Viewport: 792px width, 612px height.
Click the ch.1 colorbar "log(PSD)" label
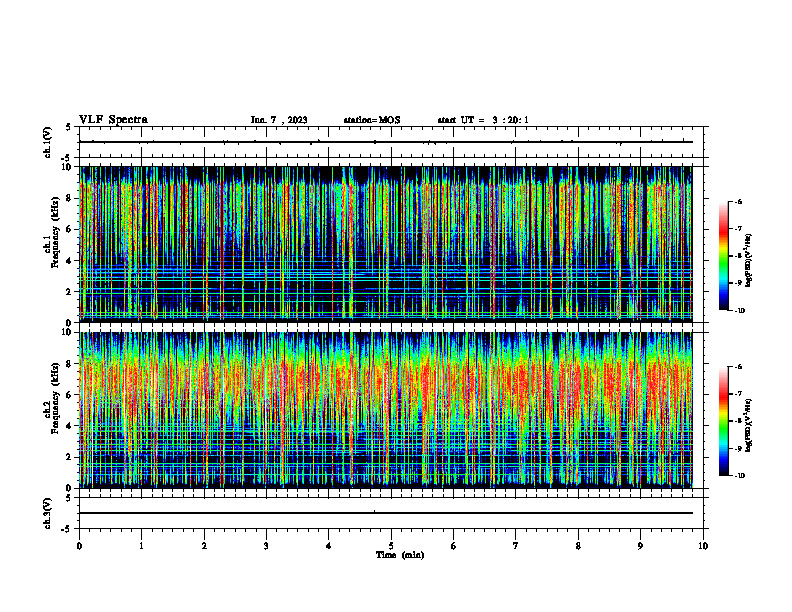(749, 261)
